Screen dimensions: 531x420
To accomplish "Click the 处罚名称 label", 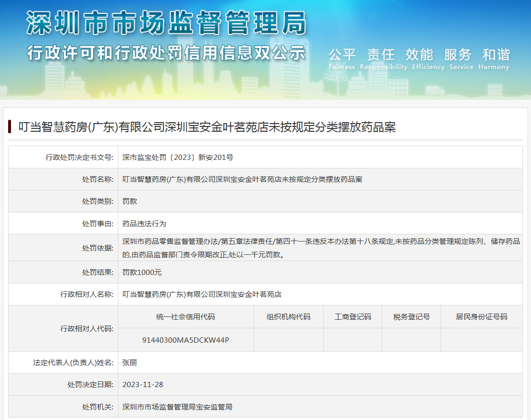I will [x=98, y=179].
